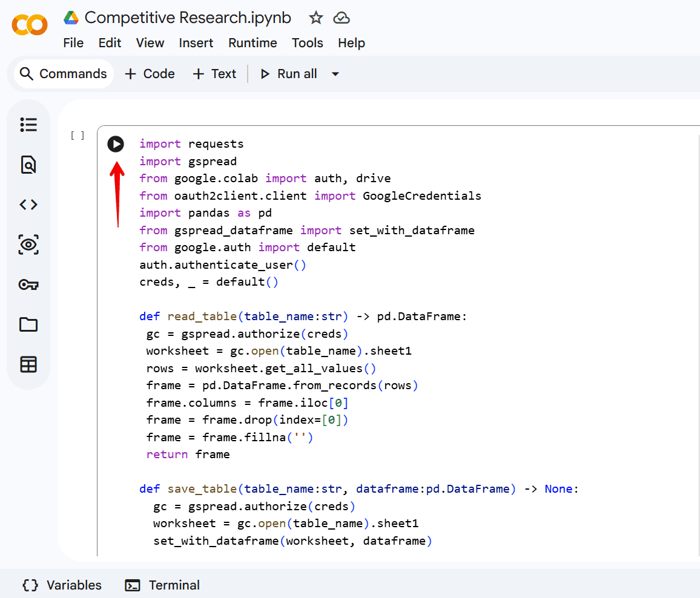Viewport: 700px width, 598px height.
Task: Open the Variables panel
Action: tap(62, 585)
